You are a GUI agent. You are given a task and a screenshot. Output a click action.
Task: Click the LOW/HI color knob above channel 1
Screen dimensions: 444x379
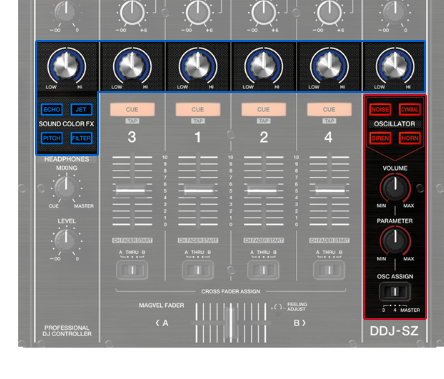pos(198,66)
